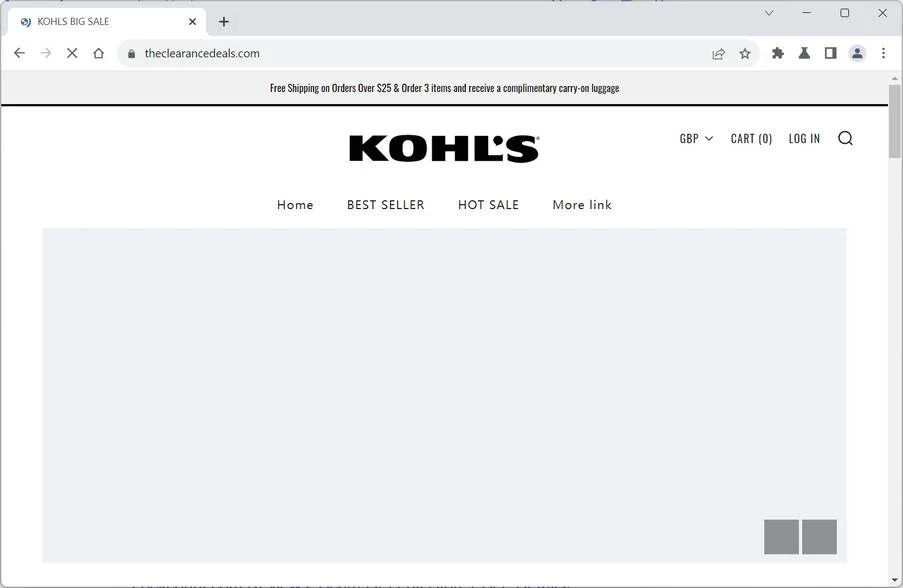The height and width of the screenshot is (588, 903).
Task: Select the KOHLS BIG SALE tab
Action: (107, 22)
